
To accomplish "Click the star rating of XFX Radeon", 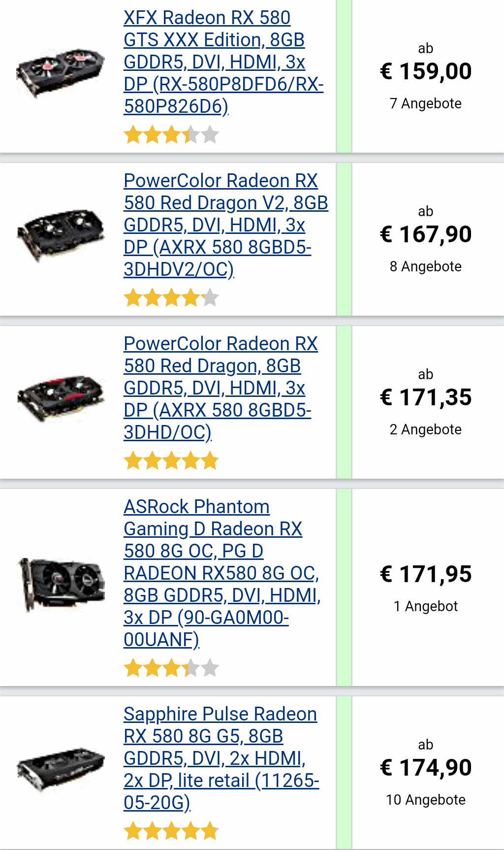I will (171, 134).
